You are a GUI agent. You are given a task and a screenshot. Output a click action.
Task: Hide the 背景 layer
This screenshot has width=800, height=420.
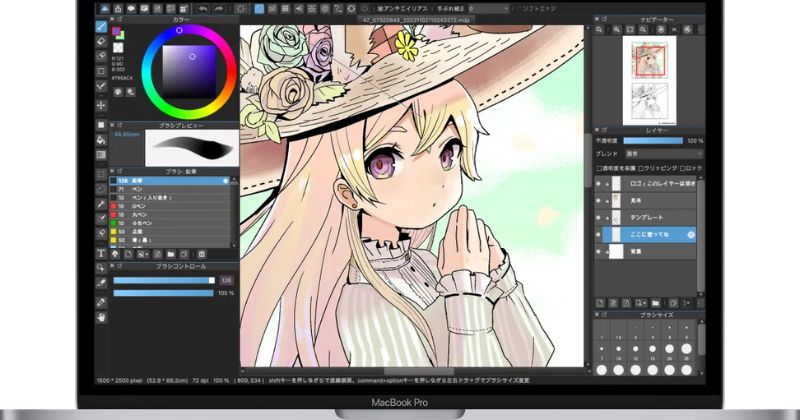598,252
